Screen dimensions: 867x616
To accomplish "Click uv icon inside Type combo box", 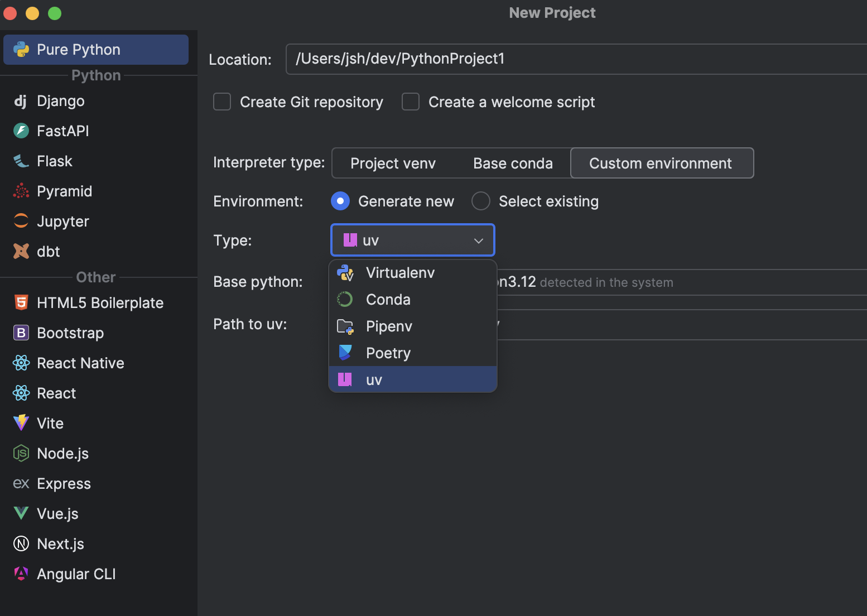I will click(x=350, y=240).
